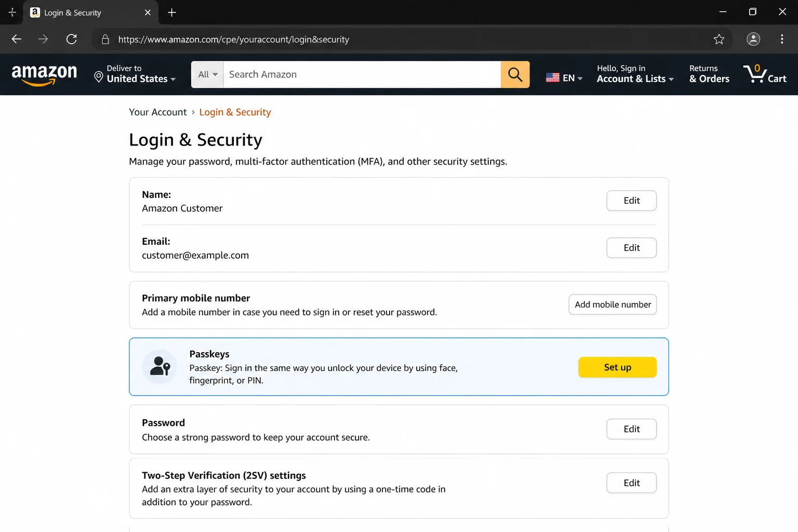Edit Two-Step Verification settings

(x=631, y=483)
